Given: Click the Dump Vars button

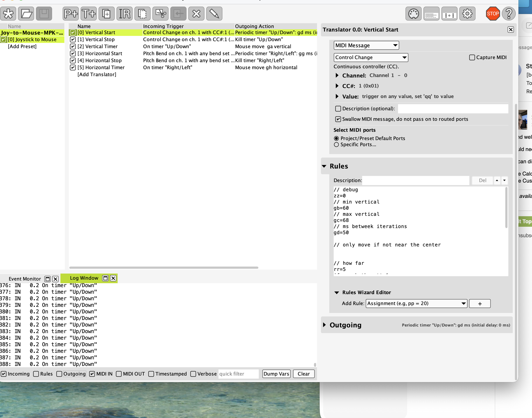Looking at the screenshot, I should [276, 374].
